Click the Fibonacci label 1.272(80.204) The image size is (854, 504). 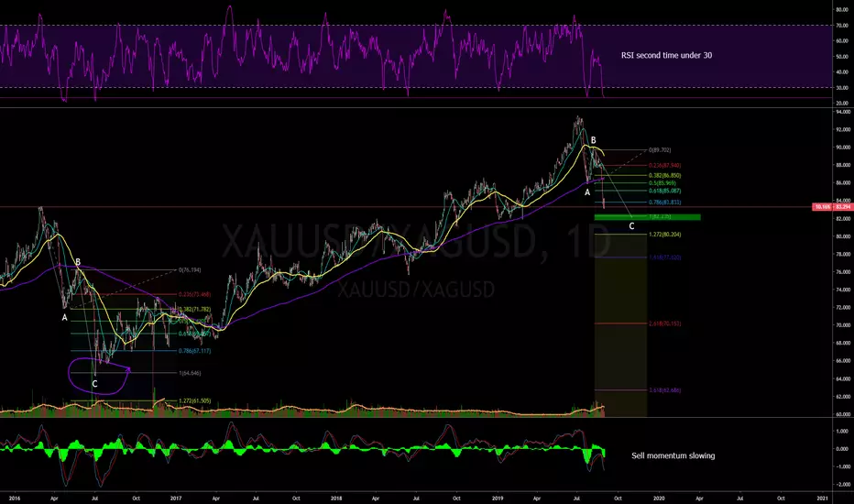coord(664,235)
